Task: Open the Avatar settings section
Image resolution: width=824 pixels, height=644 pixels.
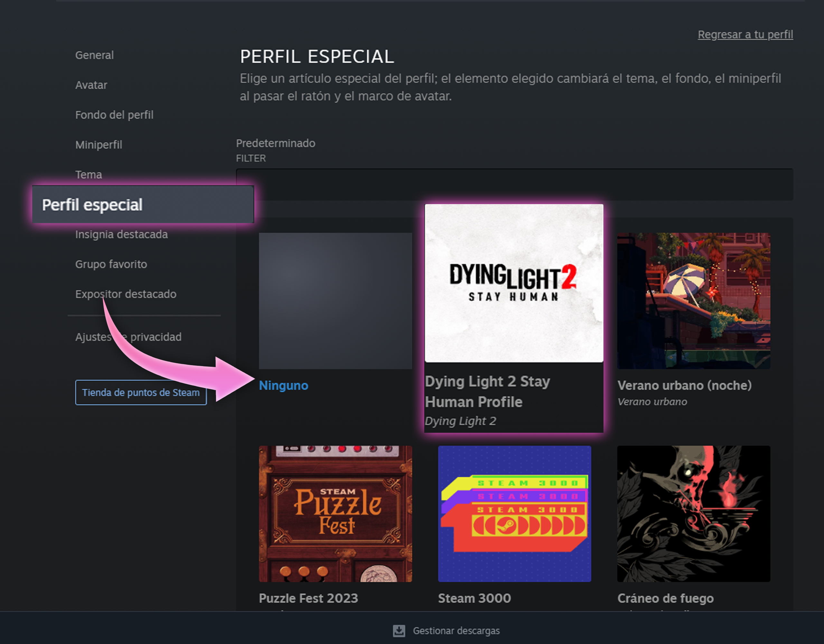Action: 91,85
